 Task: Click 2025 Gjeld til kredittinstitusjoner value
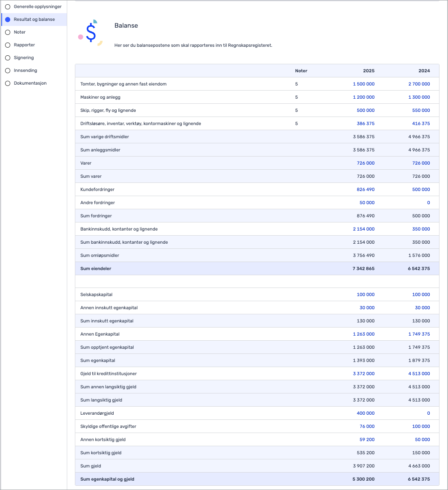(x=363, y=374)
